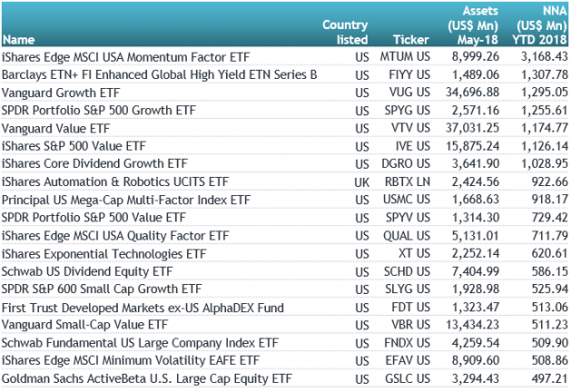571x392 pixels.
Task: Select the GSLC US ticker cell
Action: coord(407,377)
